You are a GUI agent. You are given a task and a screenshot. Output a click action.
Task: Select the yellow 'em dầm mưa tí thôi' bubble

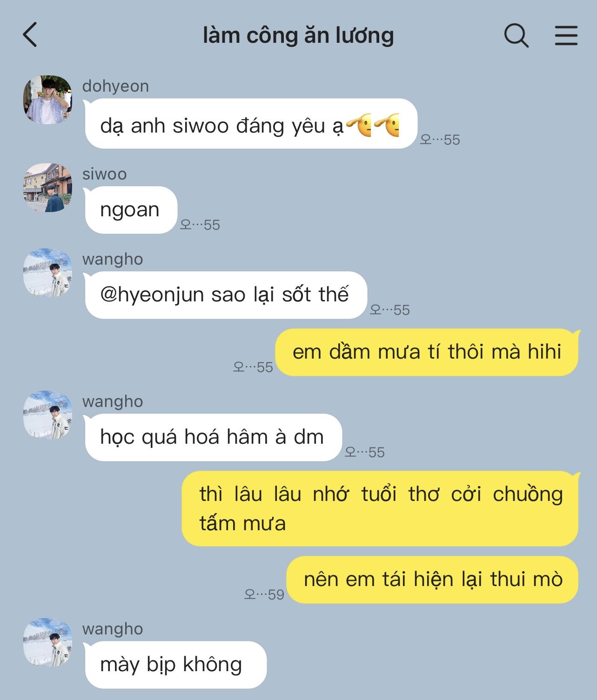427,352
